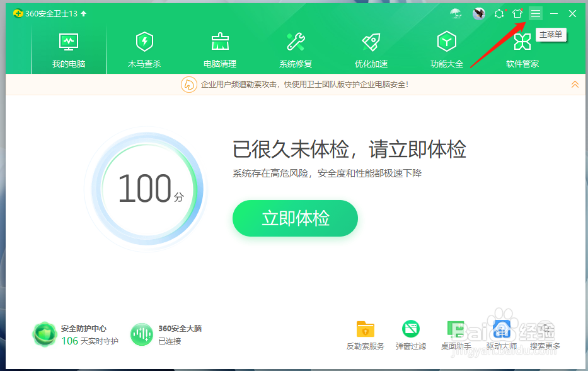Viewport: 588px width, 371px height.
Task: Click the 已很久未体检，请立即体检 heading
Action: click(x=349, y=149)
